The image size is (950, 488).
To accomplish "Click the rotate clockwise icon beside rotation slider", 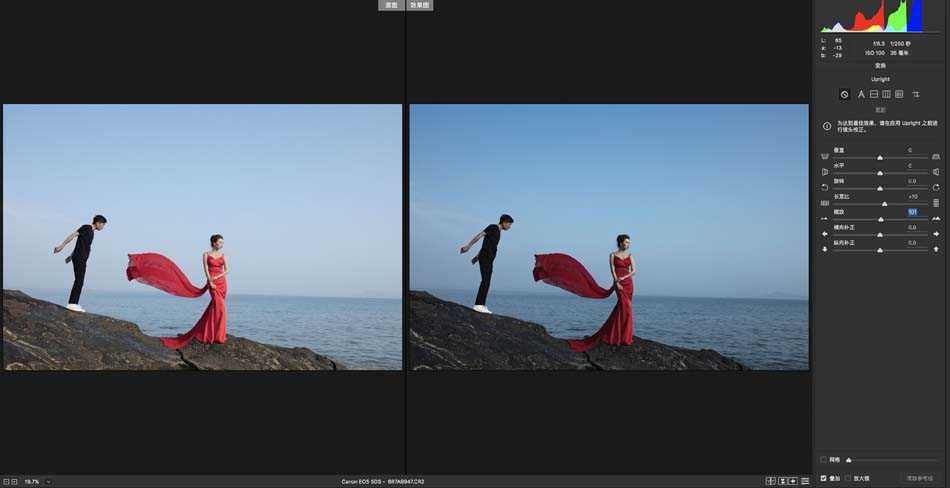I will 936,187.
